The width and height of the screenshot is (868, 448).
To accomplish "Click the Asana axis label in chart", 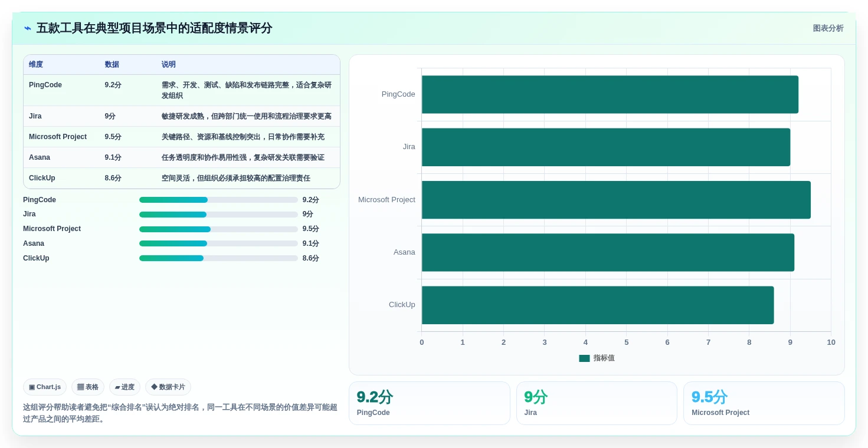I will point(404,252).
